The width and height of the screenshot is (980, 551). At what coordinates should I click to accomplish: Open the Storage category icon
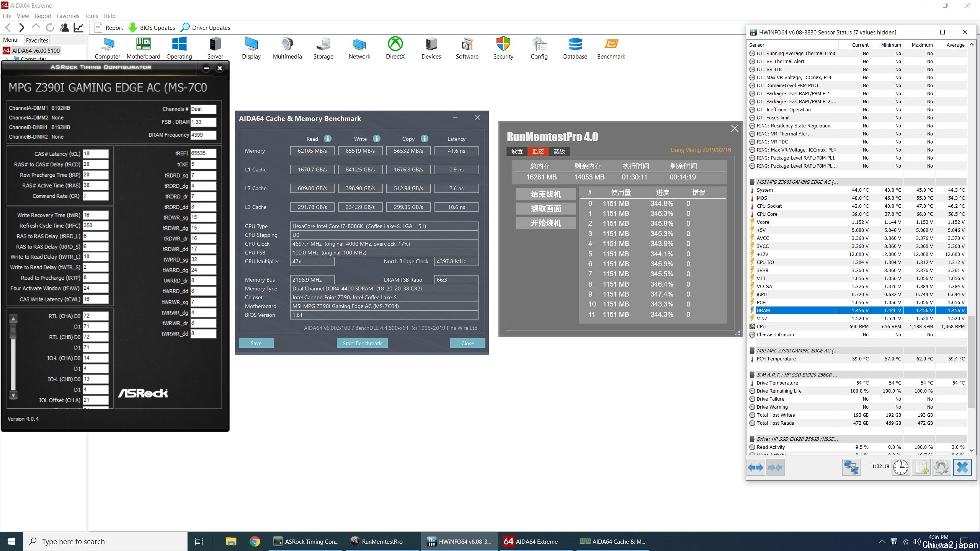coord(323,48)
